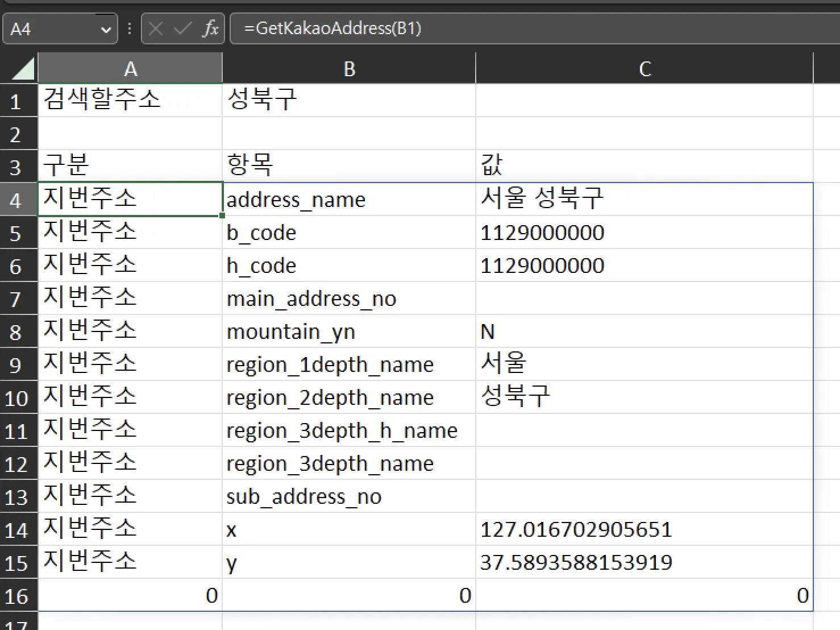Click the fill handle of cell A4
The height and width of the screenshot is (630, 840).
[x=222, y=215]
